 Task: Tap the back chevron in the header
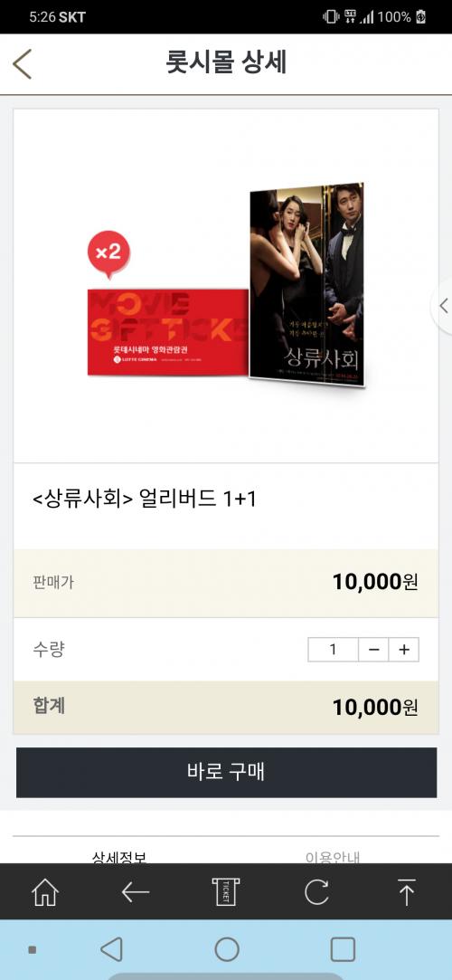coord(22,63)
